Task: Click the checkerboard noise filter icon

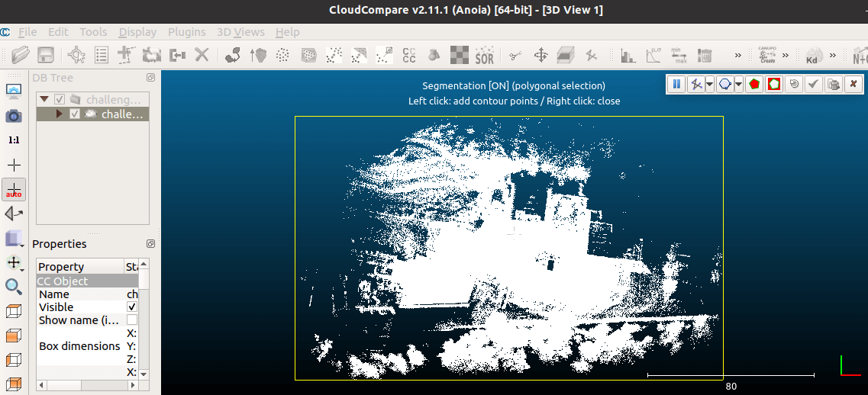Action: (459, 55)
